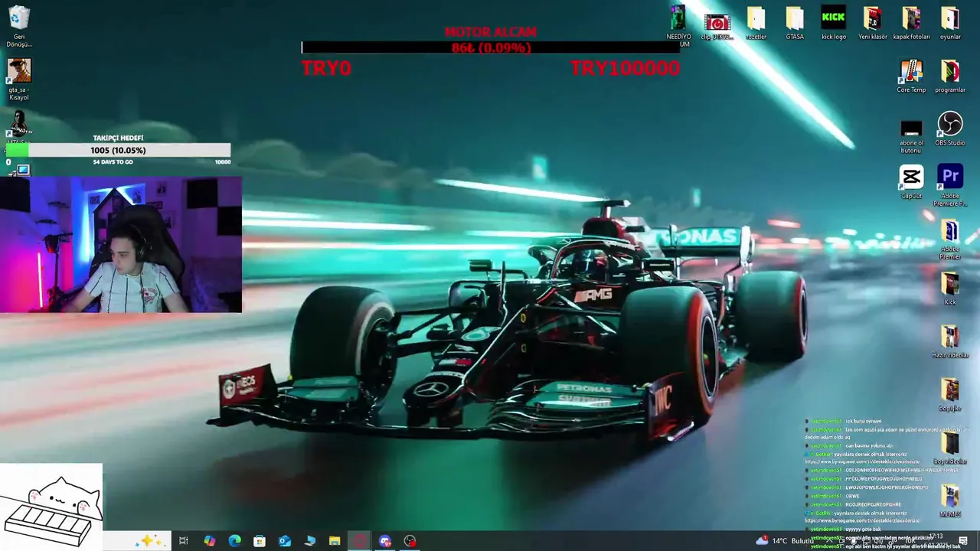The width and height of the screenshot is (980, 551).
Task: Open the Geri Dönüşüm recycle bin icon
Action: point(19,26)
